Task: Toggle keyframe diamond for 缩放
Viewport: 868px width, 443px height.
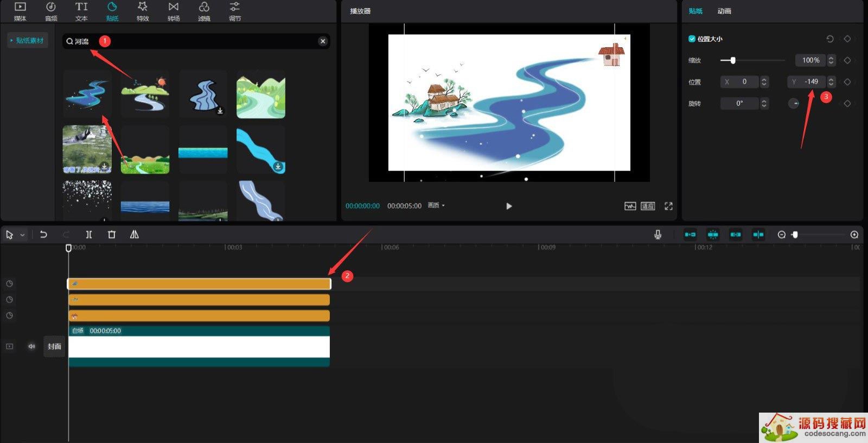Action: coord(847,60)
